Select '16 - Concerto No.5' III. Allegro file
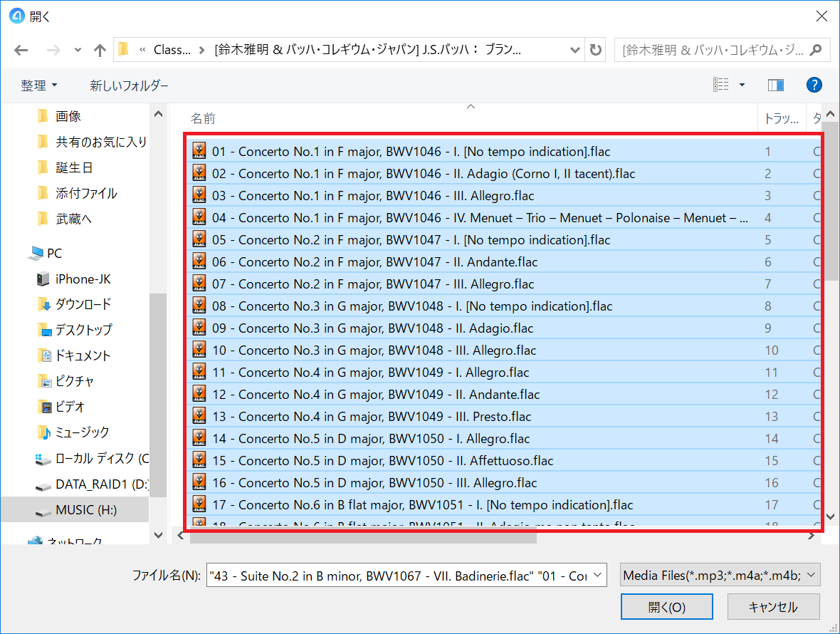The height and width of the screenshot is (634, 840). [x=503, y=482]
